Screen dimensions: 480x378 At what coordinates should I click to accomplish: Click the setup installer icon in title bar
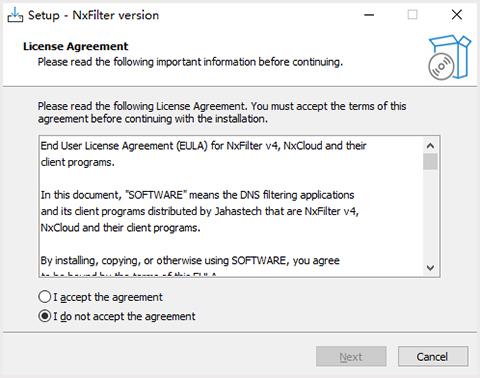15,15
